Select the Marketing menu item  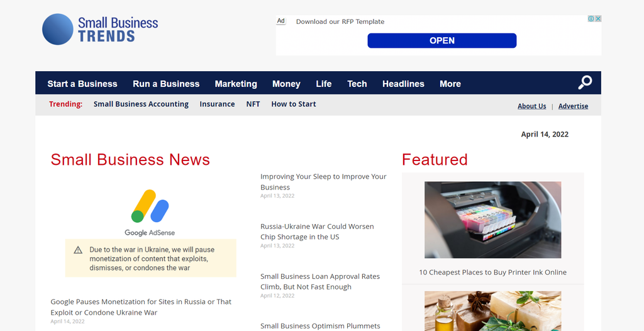coord(236,84)
